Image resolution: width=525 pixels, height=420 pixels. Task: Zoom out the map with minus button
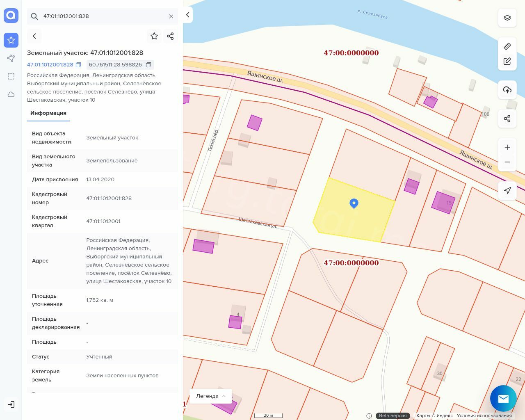click(507, 162)
